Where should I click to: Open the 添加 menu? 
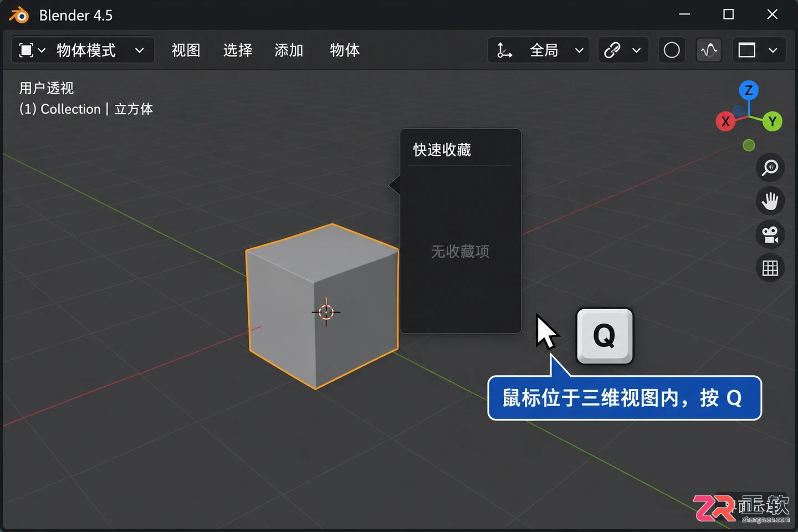(x=289, y=50)
